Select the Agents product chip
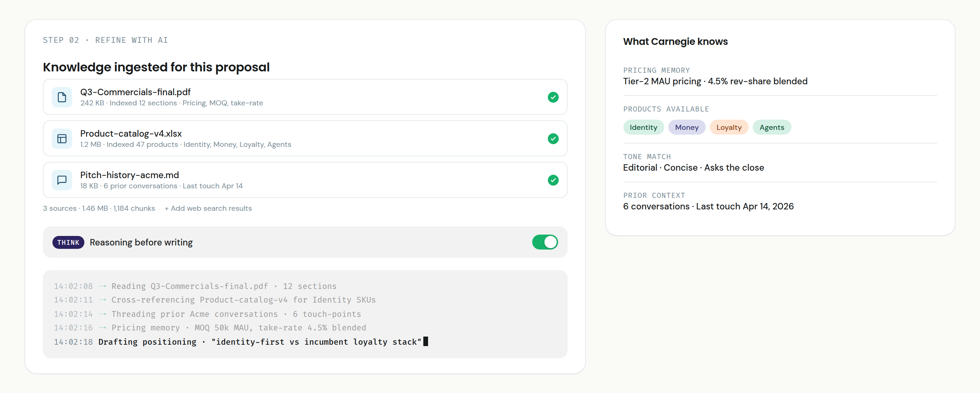980x393 pixels. click(x=771, y=127)
